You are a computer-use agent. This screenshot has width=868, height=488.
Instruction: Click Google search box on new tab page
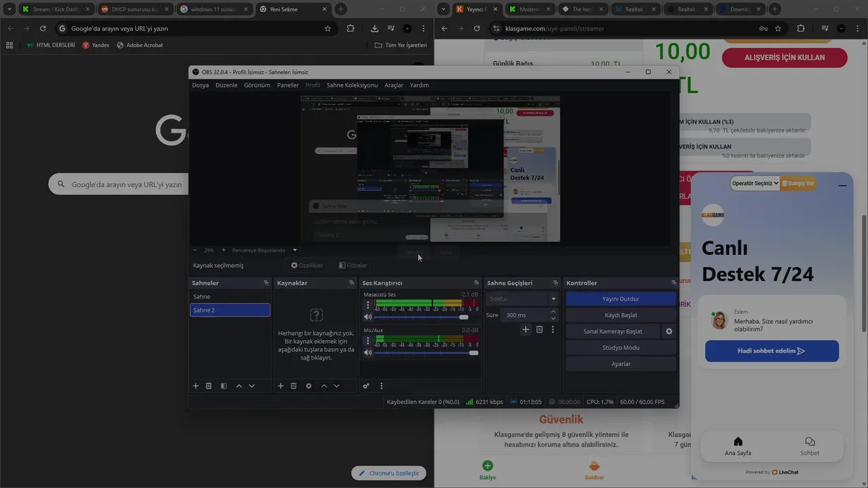119,184
